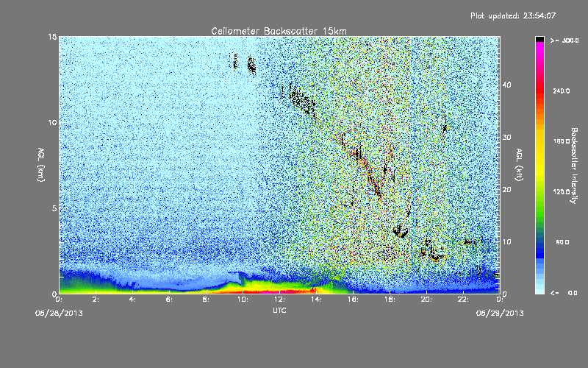Click the '240.0' colorbar value
588x368 pixels.
point(562,91)
